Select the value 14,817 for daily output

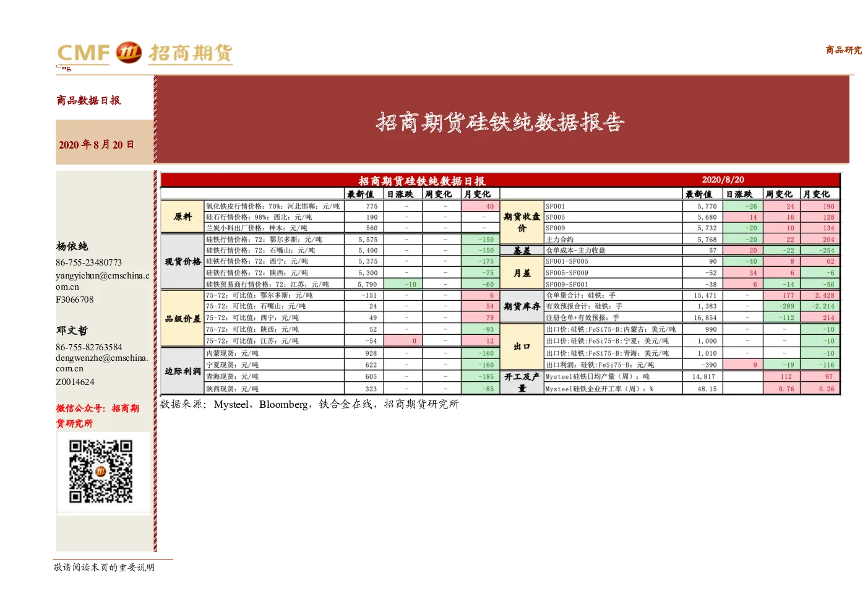click(x=704, y=377)
